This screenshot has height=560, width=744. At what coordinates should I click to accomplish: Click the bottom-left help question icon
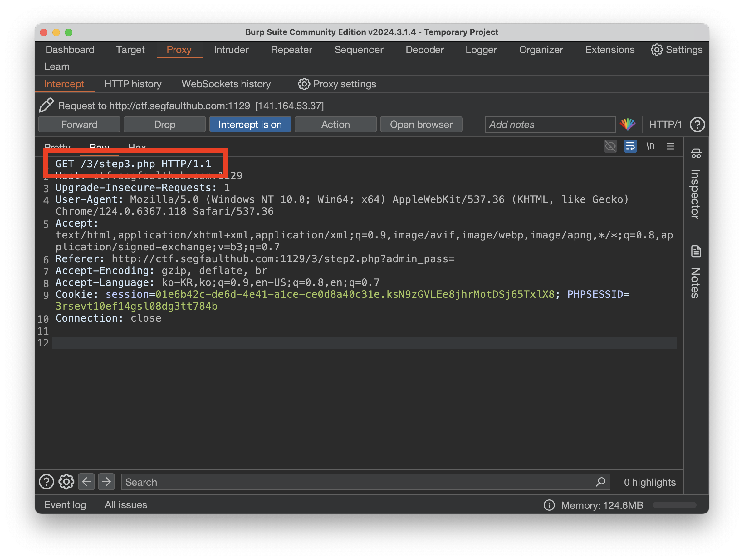click(x=46, y=482)
